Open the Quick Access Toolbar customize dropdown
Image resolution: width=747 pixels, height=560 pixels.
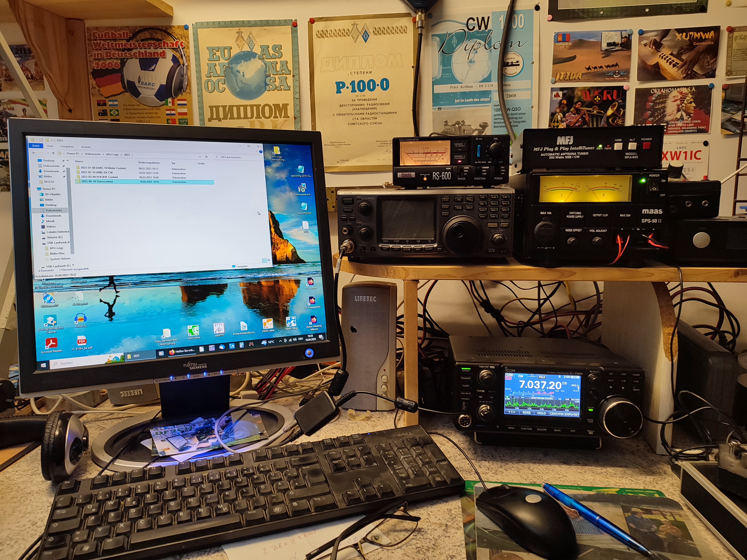pyautogui.click(x=52, y=140)
